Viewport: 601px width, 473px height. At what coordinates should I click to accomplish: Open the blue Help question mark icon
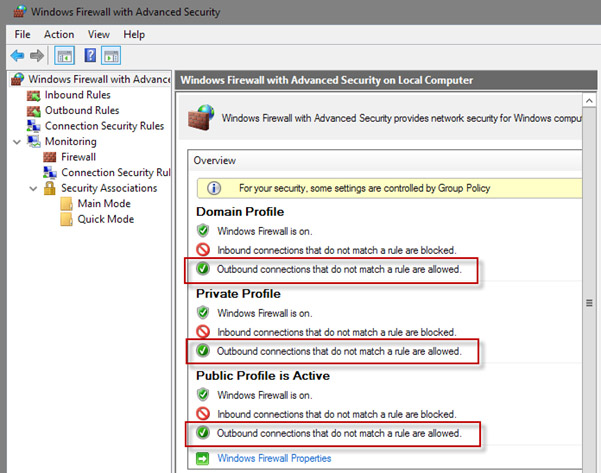(x=90, y=56)
